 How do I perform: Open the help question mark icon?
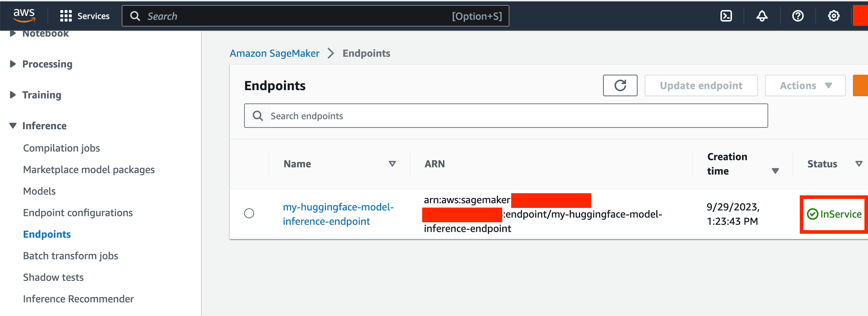[798, 16]
